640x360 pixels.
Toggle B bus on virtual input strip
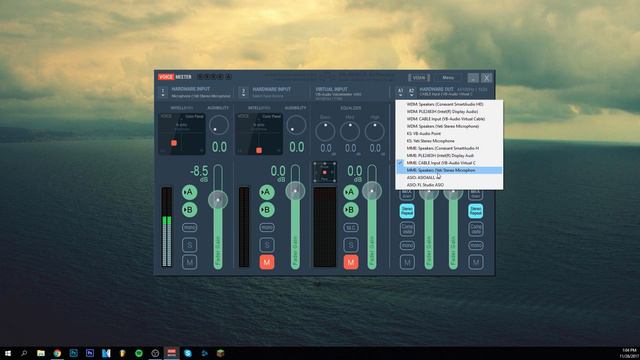[351, 210]
